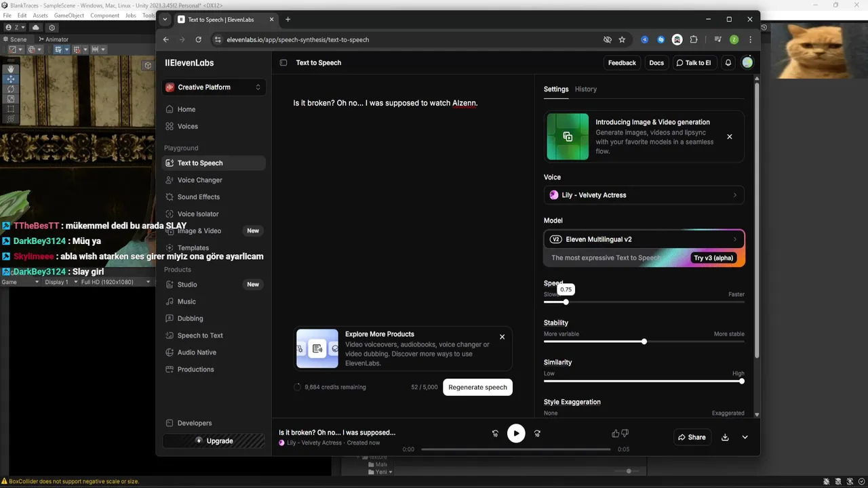Viewport: 868px width, 488px height.
Task: Click the Upgrade button
Action: [x=214, y=441]
